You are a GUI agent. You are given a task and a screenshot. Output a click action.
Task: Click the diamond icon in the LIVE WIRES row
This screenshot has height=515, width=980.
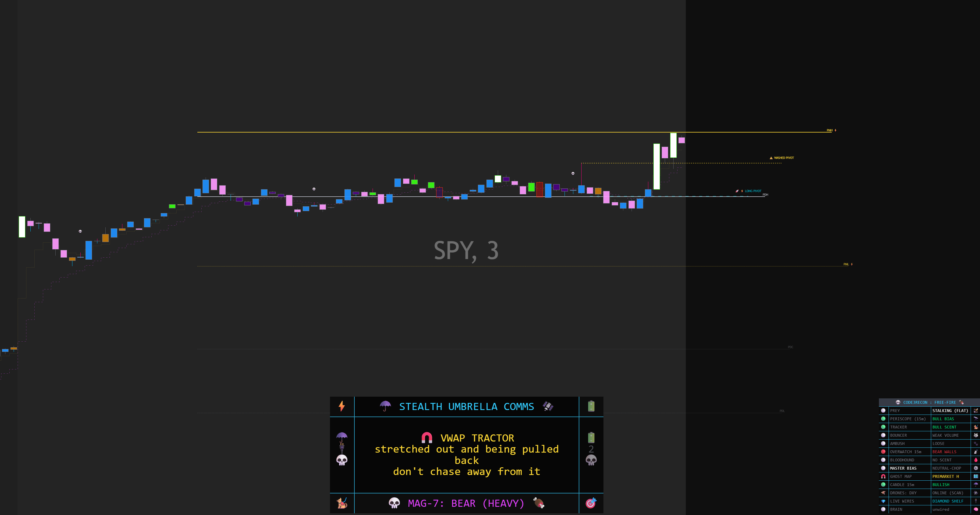[883, 501]
